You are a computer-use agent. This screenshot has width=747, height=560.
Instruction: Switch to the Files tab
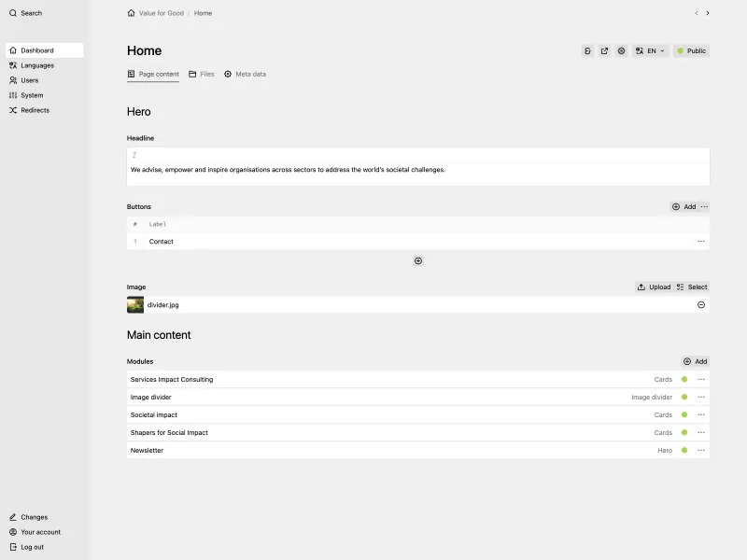pos(202,74)
